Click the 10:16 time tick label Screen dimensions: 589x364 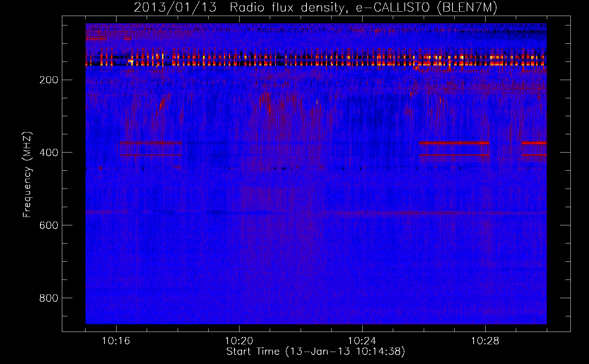pos(116,341)
